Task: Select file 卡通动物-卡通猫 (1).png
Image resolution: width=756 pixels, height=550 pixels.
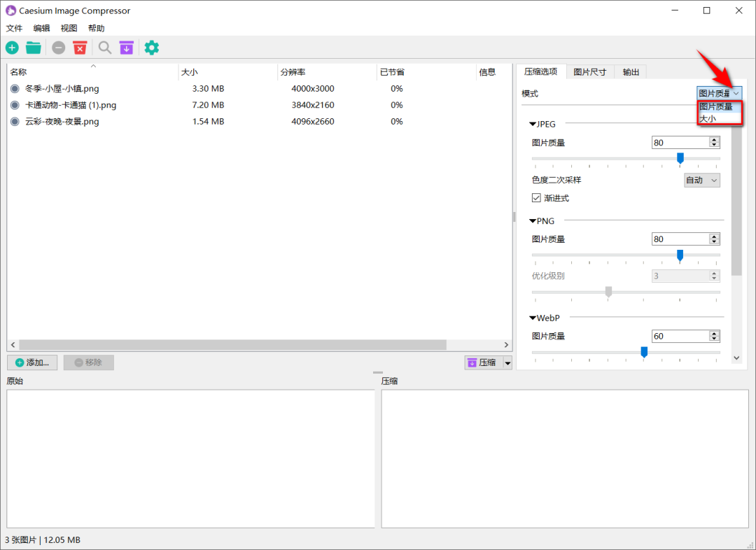Action: coord(71,105)
